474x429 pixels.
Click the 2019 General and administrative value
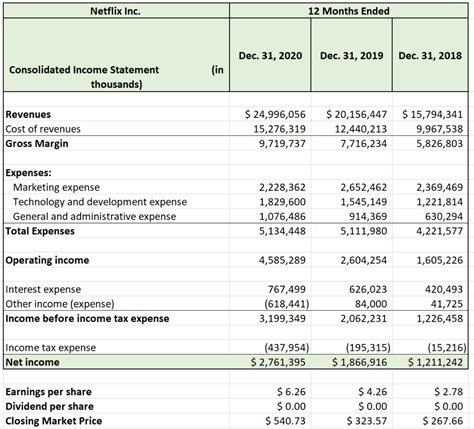click(368, 217)
